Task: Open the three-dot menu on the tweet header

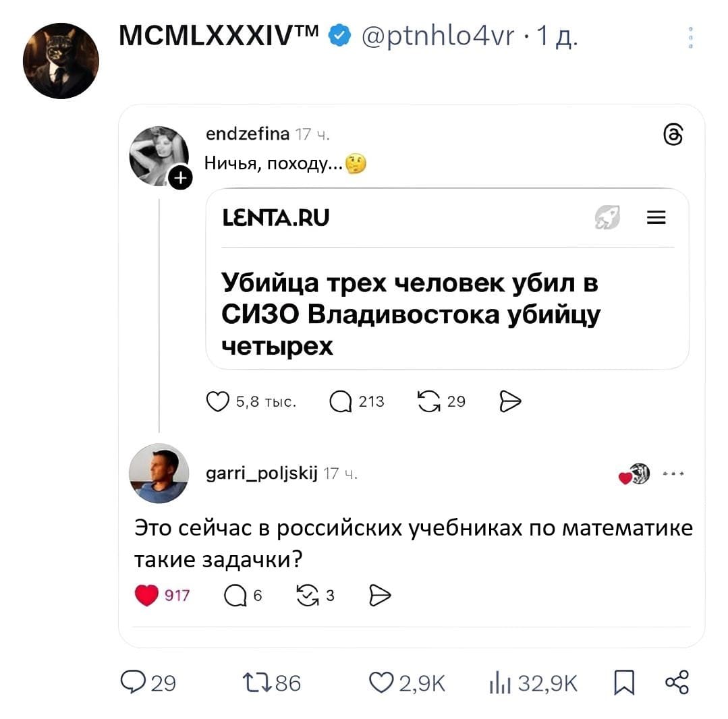Action: (x=690, y=38)
